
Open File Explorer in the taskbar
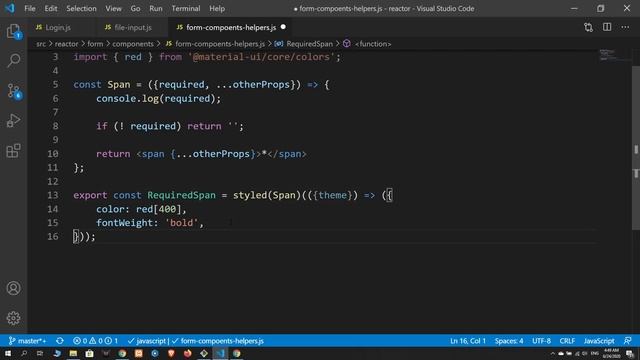point(73,353)
